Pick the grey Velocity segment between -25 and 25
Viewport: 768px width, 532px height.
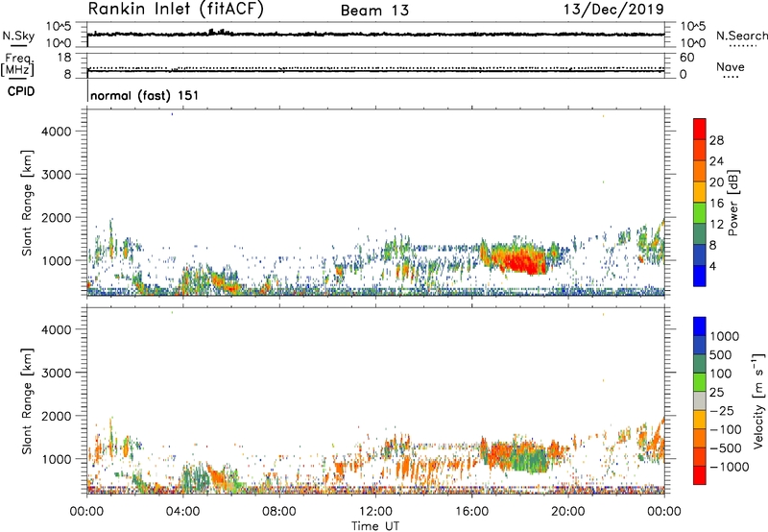[x=700, y=400]
